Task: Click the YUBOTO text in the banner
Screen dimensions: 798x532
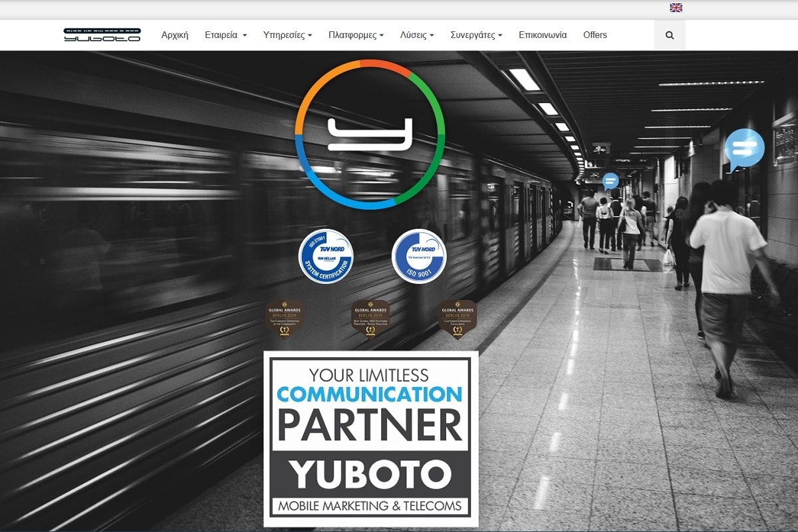Action: coord(370,474)
